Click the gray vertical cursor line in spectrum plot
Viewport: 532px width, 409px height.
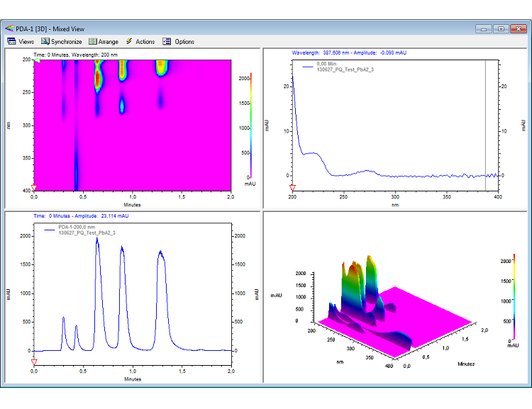(486, 125)
